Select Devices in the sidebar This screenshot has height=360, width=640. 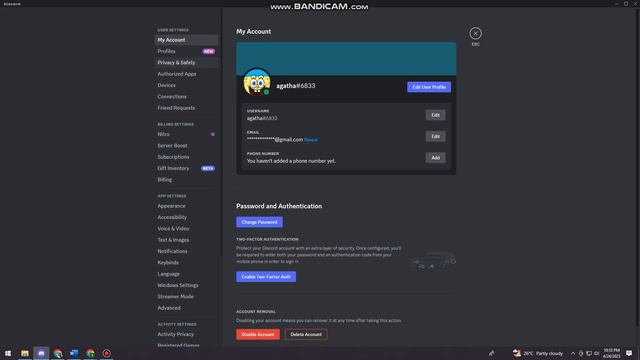(x=186, y=85)
